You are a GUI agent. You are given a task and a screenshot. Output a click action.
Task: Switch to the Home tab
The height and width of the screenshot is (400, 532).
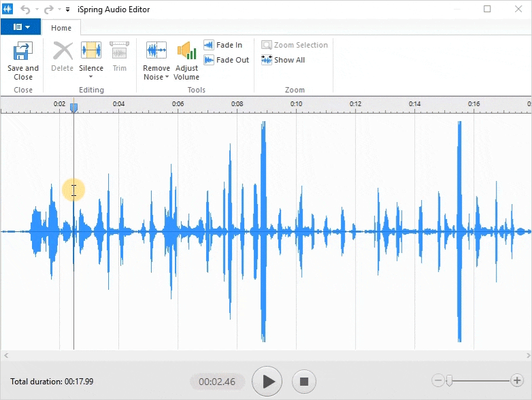click(61, 28)
